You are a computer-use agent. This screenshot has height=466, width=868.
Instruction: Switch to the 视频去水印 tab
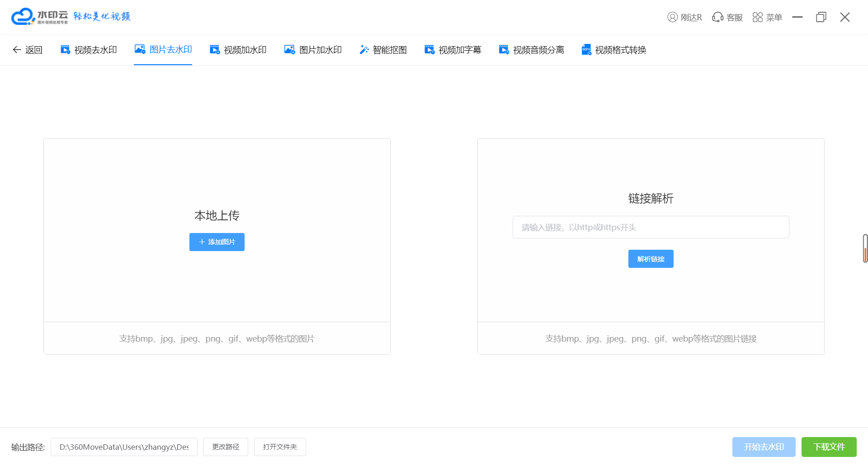tap(89, 50)
